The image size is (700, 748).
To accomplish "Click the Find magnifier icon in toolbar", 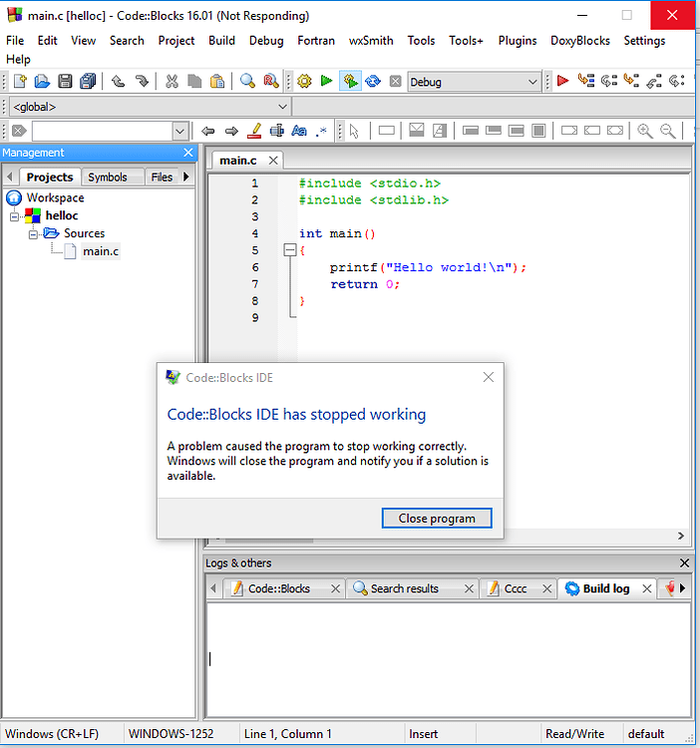I will pos(247,82).
